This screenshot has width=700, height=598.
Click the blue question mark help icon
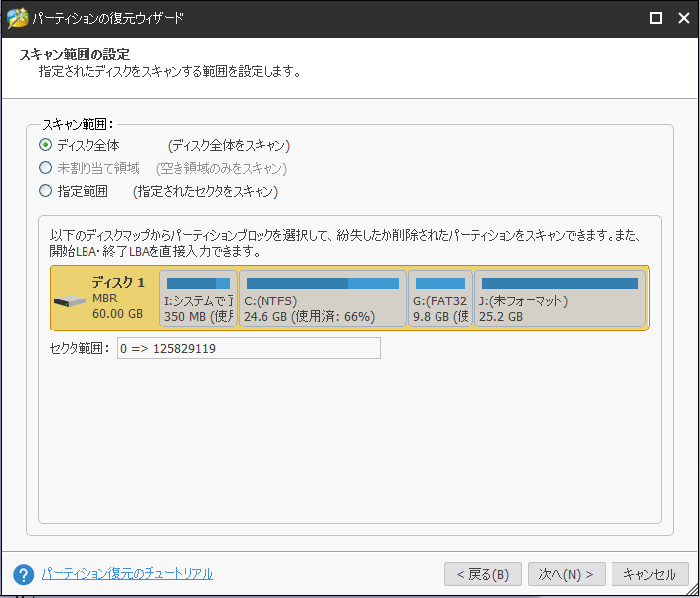(x=24, y=574)
